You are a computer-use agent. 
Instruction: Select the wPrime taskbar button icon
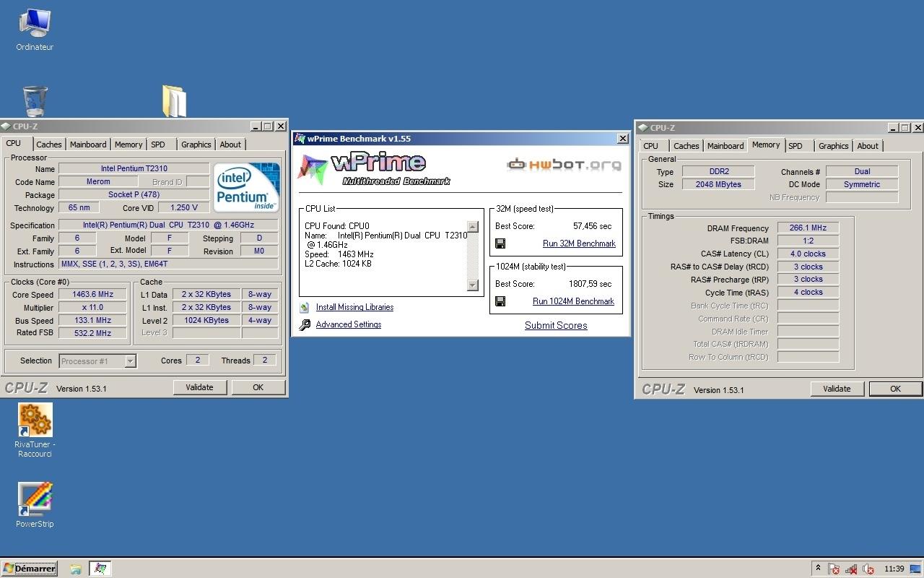(x=100, y=569)
